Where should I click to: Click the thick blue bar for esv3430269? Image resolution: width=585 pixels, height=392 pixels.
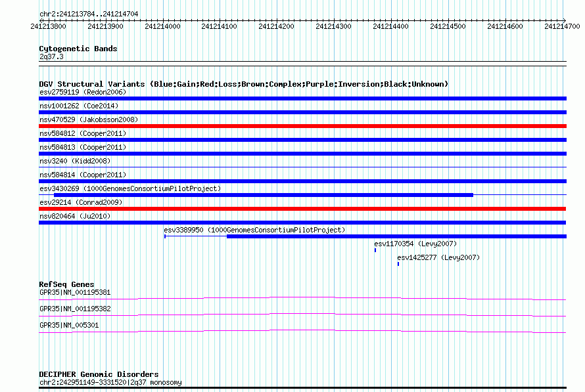pyautogui.click(x=264, y=195)
